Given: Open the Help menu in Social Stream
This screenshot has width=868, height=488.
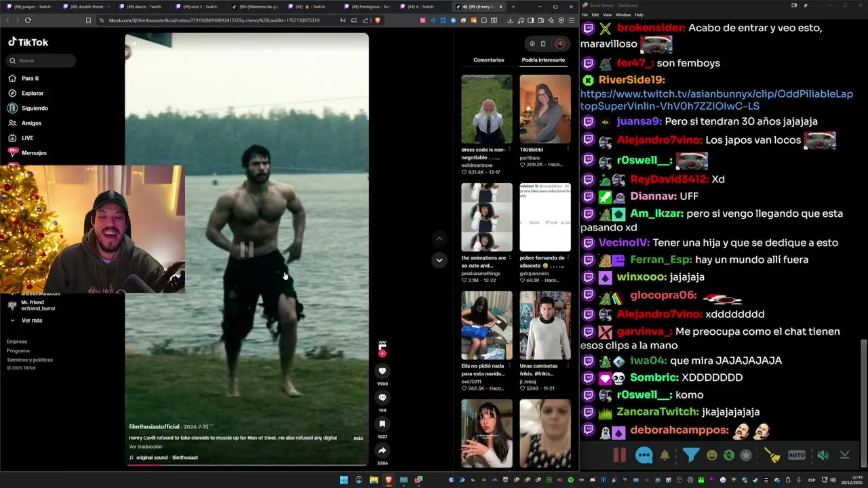Looking at the screenshot, I should tap(639, 14).
